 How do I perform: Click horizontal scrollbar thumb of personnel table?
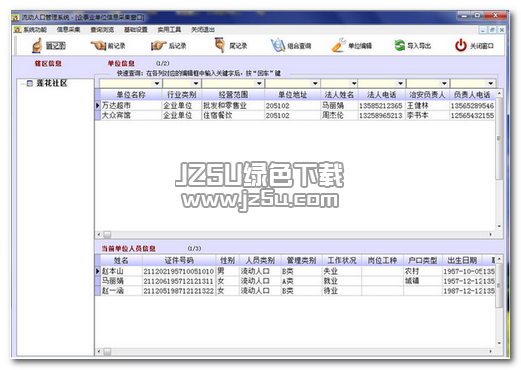[x=107, y=351]
